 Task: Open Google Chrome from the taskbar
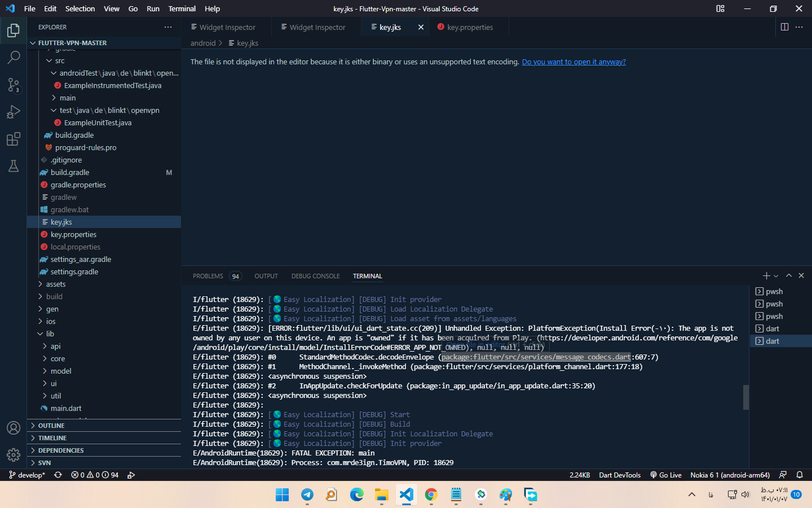pos(431,495)
